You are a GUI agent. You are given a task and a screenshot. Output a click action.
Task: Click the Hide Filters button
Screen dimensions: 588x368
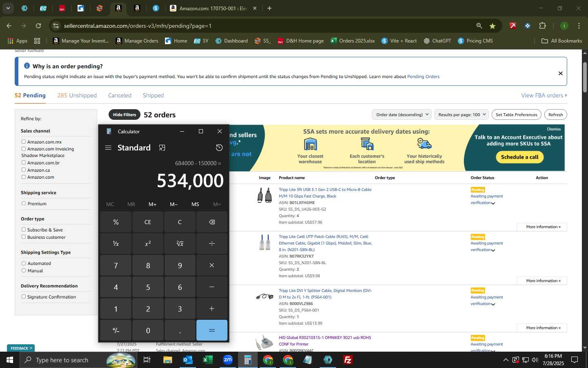pos(125,114)
